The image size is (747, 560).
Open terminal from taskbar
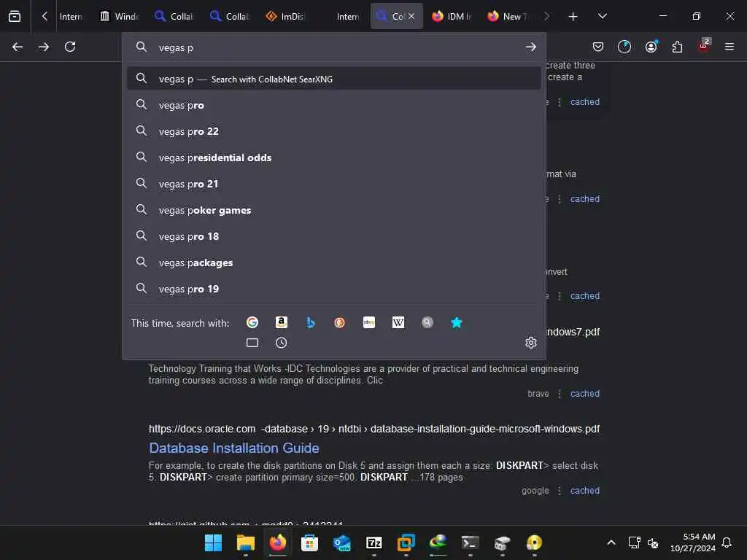[x=471, y=542]
